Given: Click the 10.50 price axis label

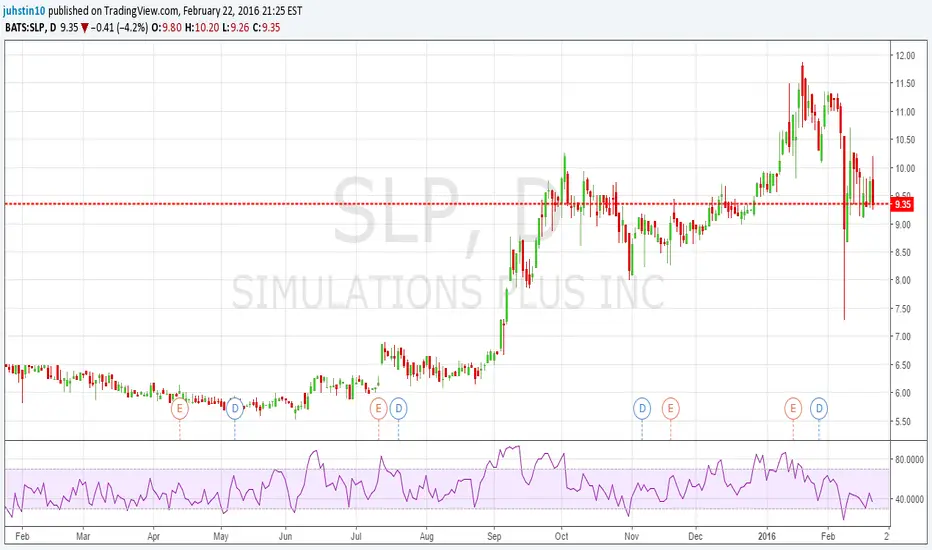Looking at the screenshot, I should (x=905, y=140).
